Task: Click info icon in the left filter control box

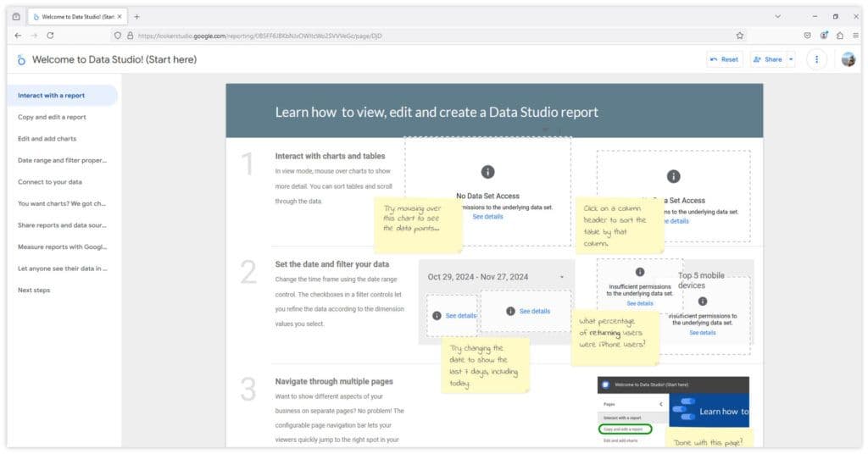Action: click(x=437, y=316)
